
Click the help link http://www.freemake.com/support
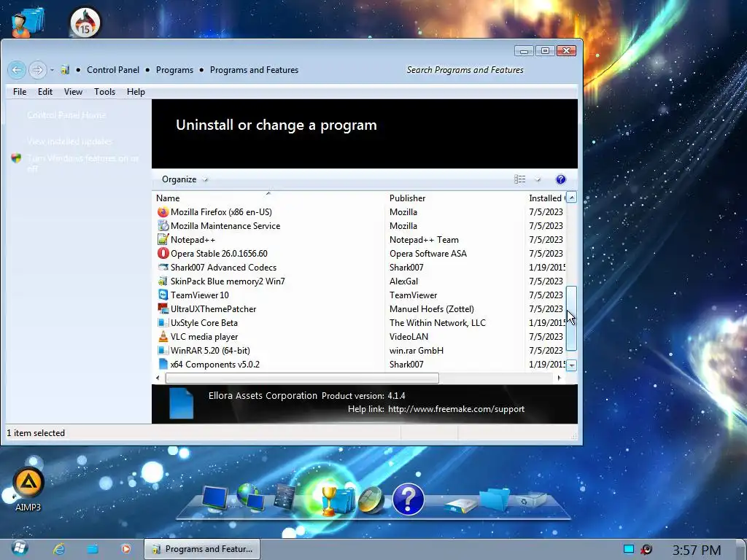[456, 409]
